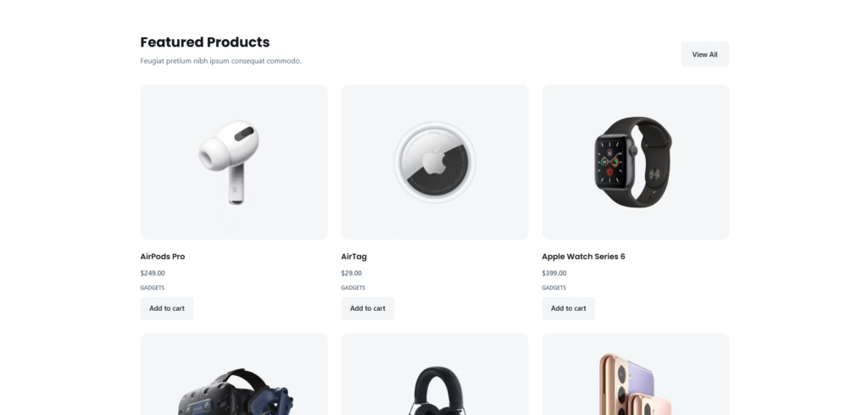
Task: Add Apple Watch Series 6 to cart
Action: pos(569,308)
